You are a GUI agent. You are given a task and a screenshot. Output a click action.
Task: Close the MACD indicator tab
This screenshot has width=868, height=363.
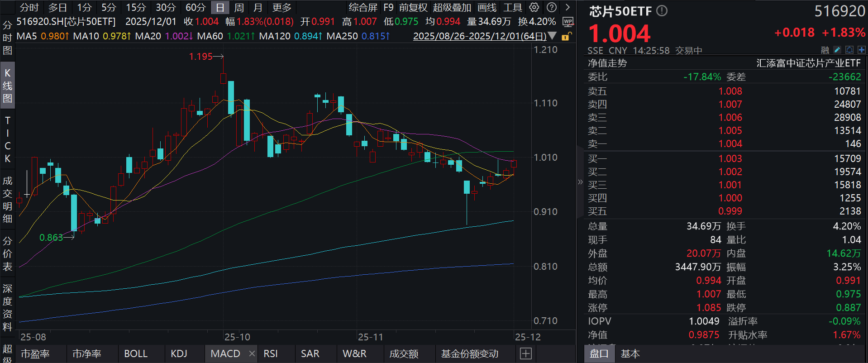click(x=252, y=353)
